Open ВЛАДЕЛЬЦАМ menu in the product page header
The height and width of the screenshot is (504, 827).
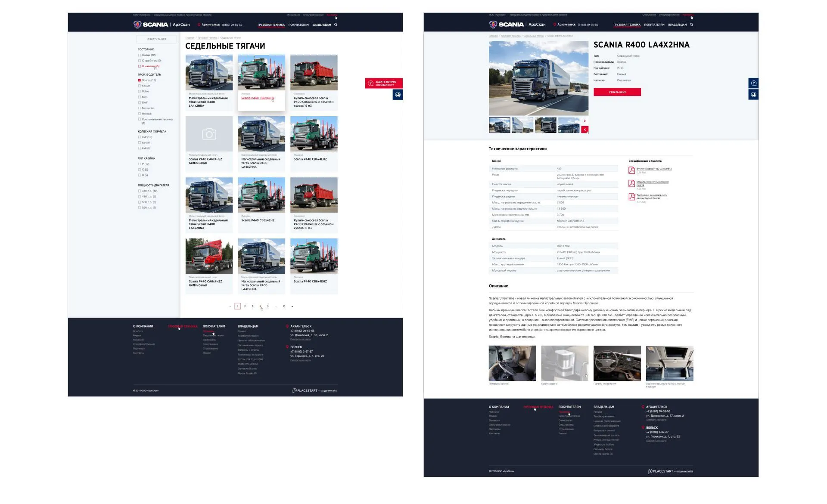tap(677, 25)
